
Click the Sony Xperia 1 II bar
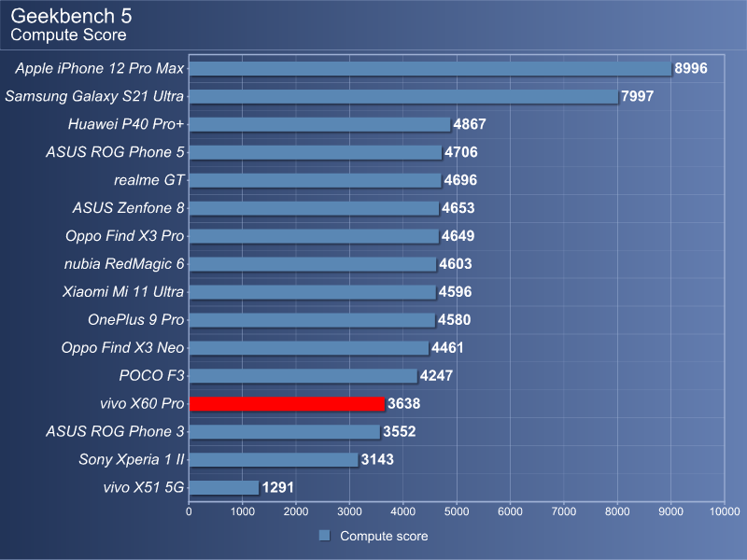point(274,459)
